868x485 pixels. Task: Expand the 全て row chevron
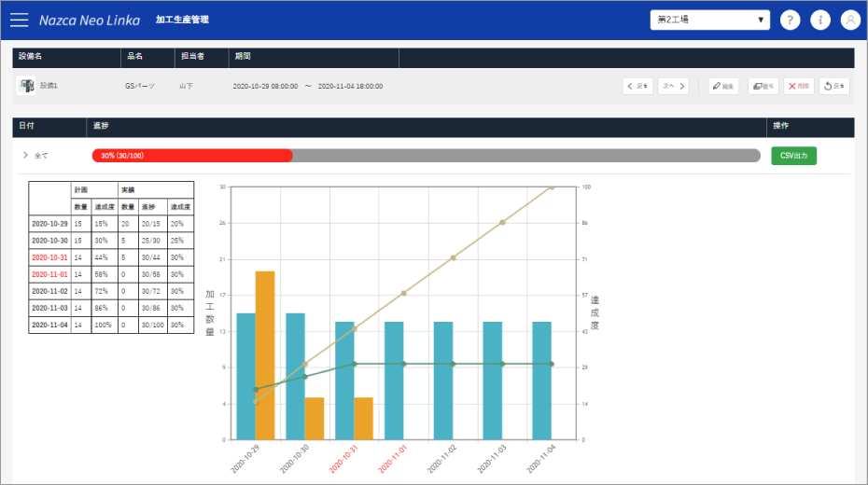25,156
